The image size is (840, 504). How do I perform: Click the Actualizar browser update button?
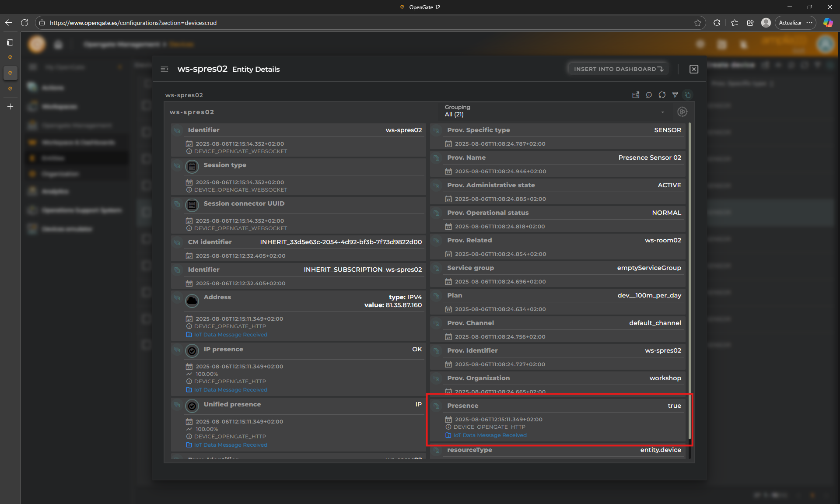(790, 23)
